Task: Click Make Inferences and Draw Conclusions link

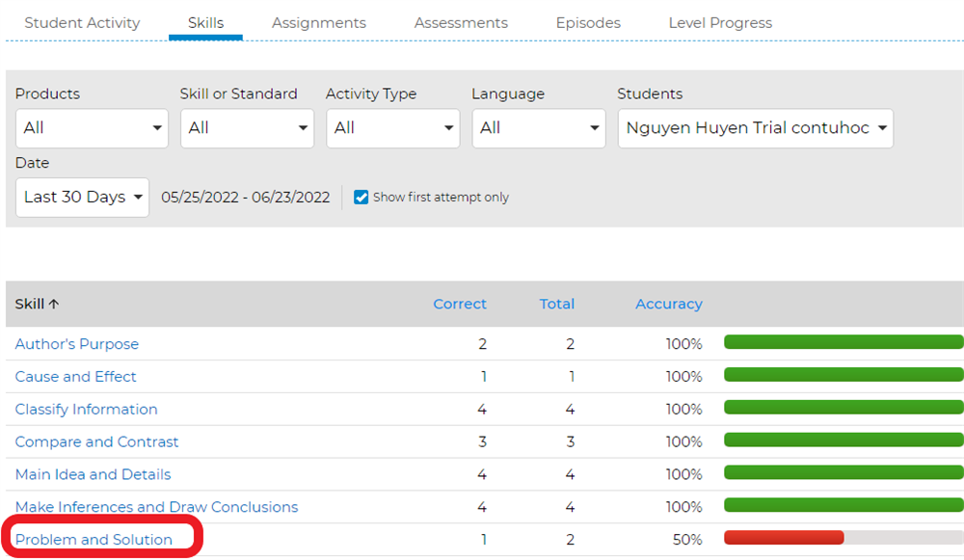Action: [156, 507]
